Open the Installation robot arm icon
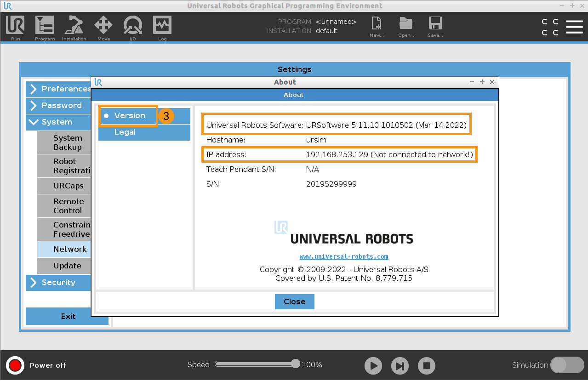Image resolution: width=588 pixels, height=381 pixels. [74, 26]
